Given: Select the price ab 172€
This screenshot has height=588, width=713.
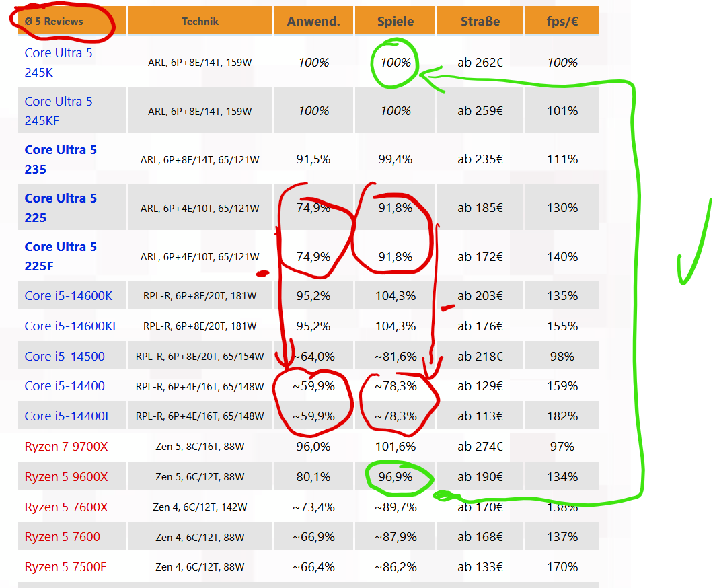Looking at the screenshot, I should click(x=480, y=257).
